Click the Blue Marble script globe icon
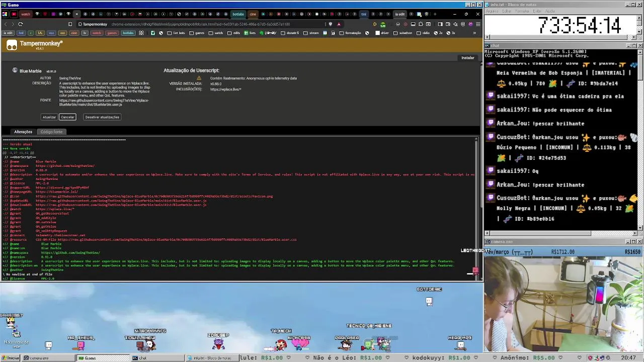The height and width of the screenshot is (362, 644). tap(15, 70)
